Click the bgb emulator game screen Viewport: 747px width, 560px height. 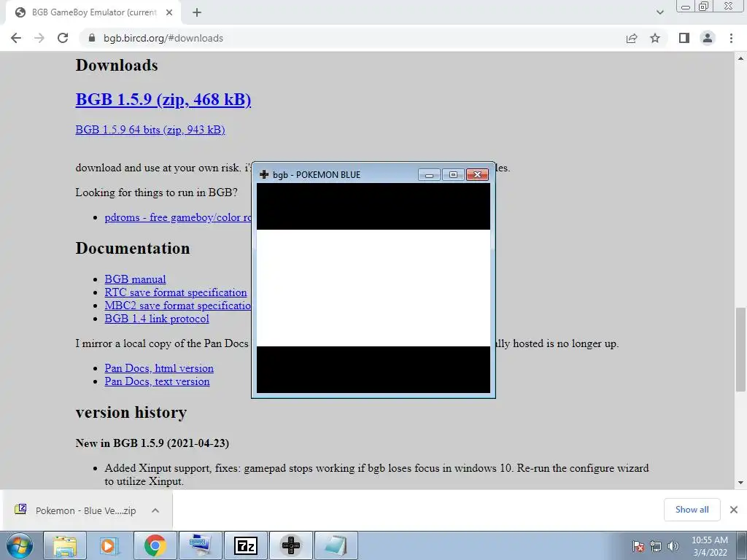point(373,288)
